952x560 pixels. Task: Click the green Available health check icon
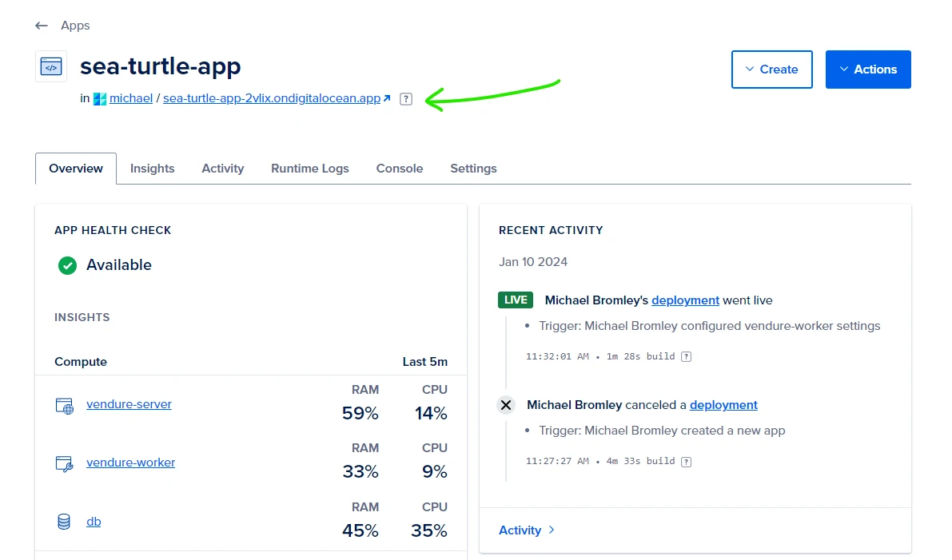coord(67,264)
